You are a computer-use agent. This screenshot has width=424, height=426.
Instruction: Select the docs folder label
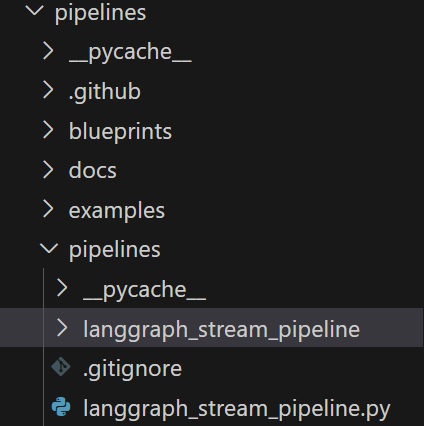pos(93,171)
